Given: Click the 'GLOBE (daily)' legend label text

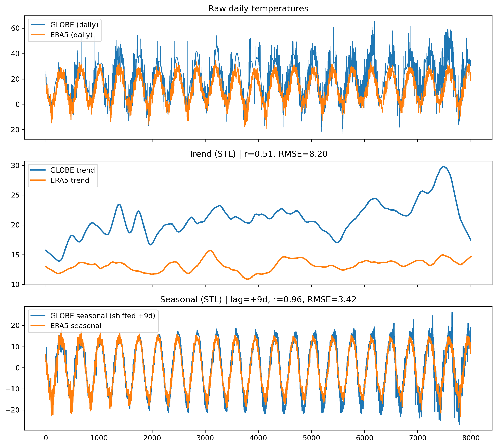Looking at the screenshot, I should click(74, 25).
